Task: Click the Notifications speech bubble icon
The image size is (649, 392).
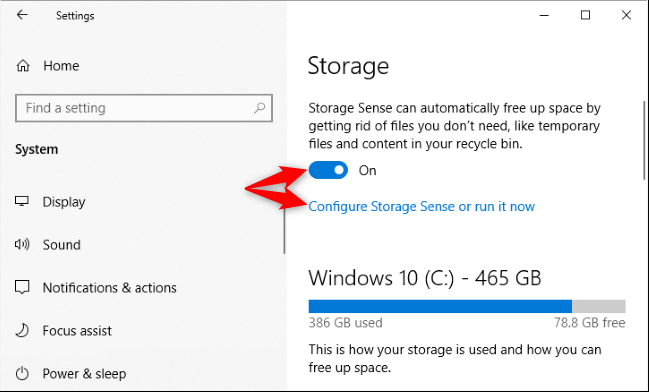Action: 22,287
